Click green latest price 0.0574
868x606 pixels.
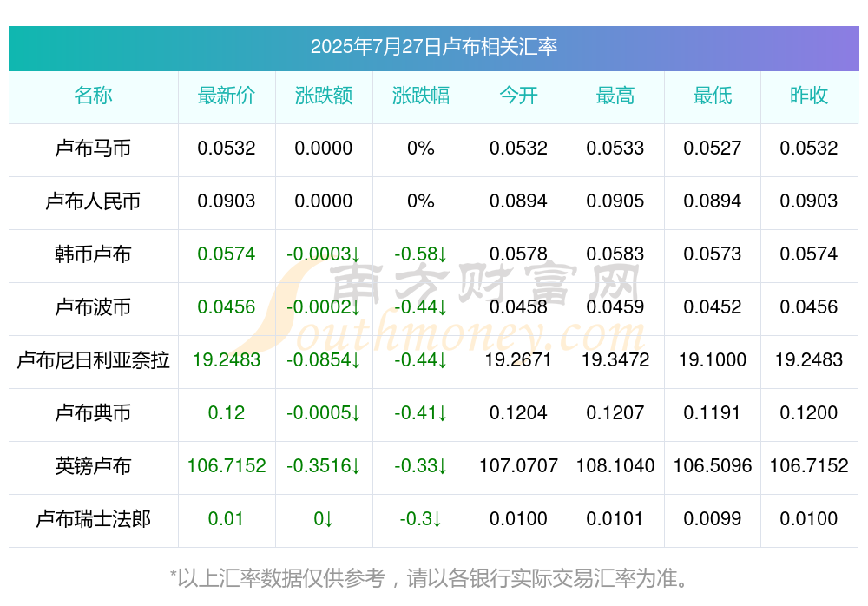(x=227, y=254)
